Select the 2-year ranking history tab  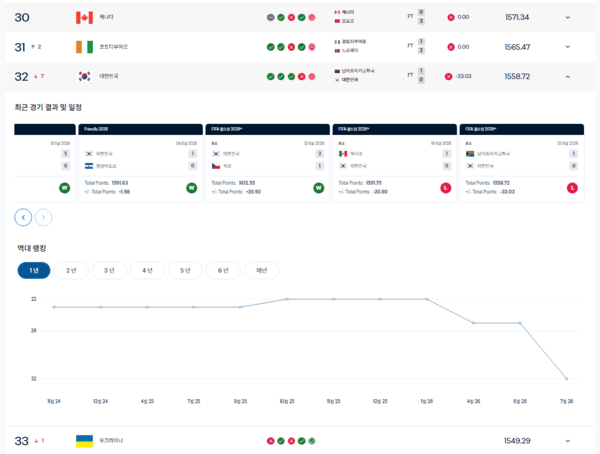tap(71, 271)
